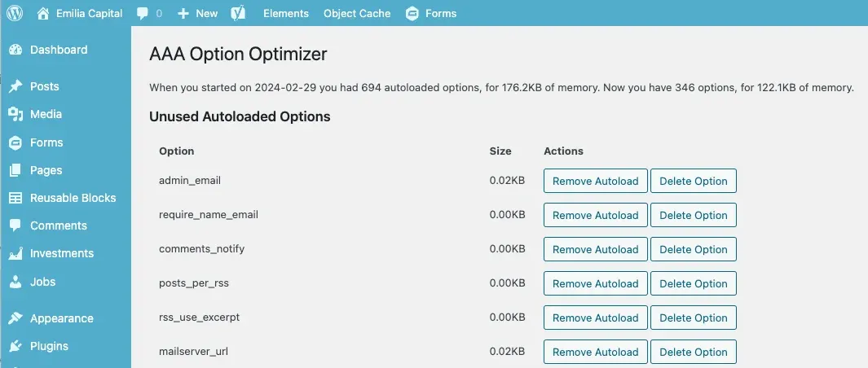Click the Jobs person icon
868x368 pixels.
point(15,282)
